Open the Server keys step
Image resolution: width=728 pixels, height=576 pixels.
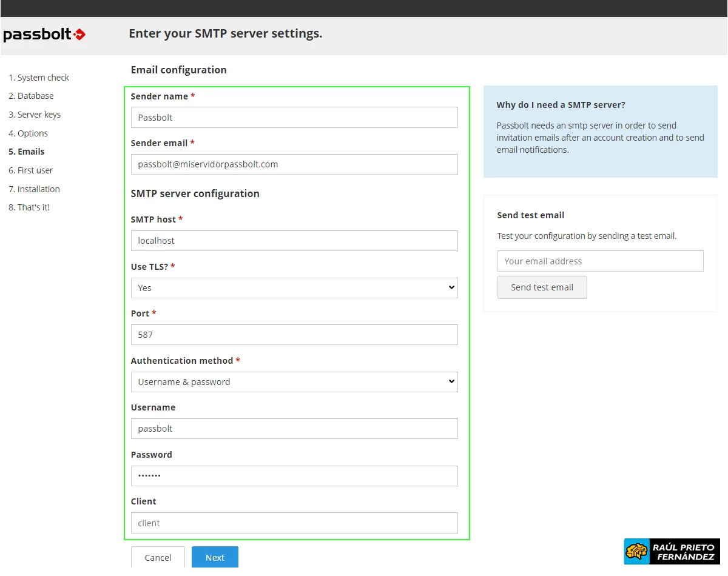35,115
